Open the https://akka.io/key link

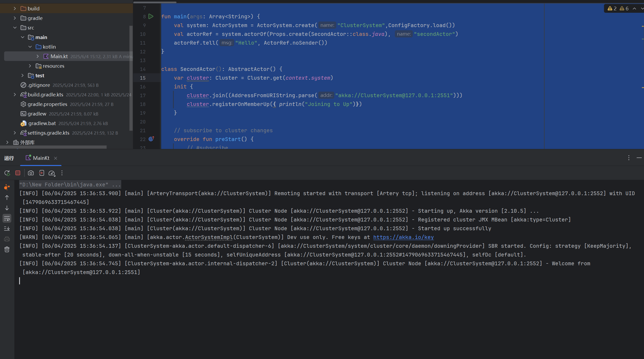point(403,237)
